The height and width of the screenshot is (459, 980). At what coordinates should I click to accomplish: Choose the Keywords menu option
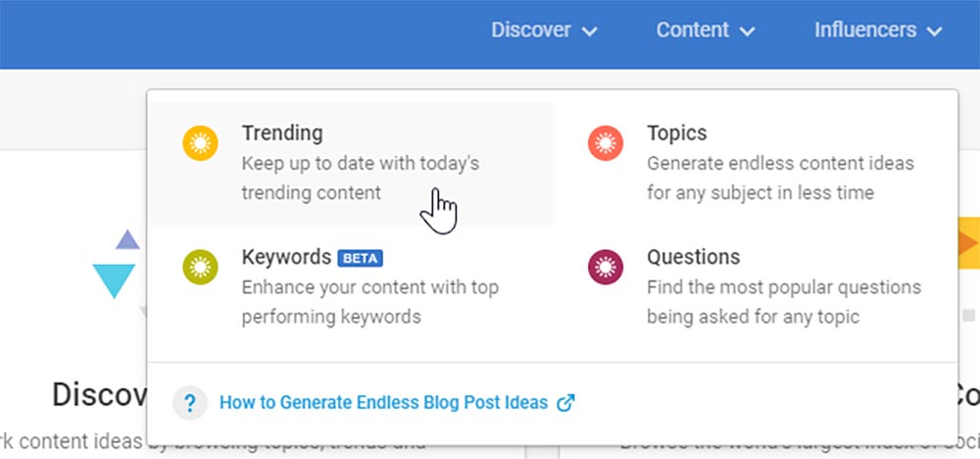coord(286,257)
